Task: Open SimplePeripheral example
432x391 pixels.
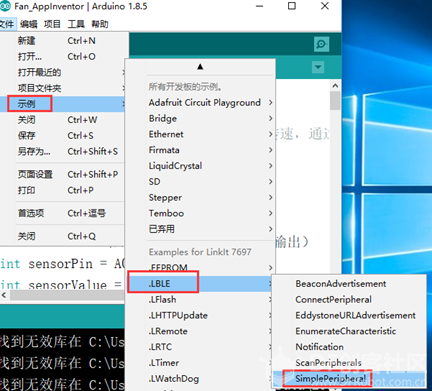Action: 349,379
